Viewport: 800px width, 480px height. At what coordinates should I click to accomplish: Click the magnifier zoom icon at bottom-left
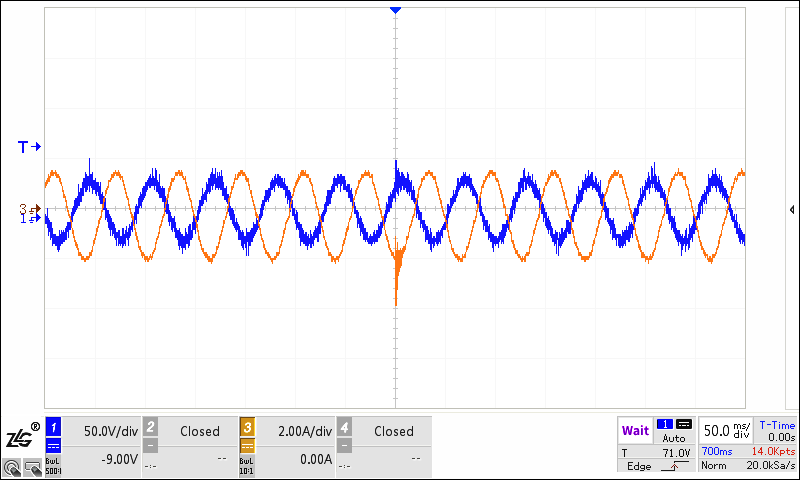click(x=12, y=467)
